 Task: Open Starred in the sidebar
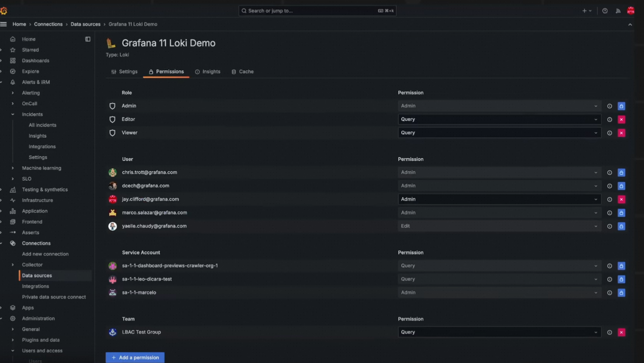(30, 50)
